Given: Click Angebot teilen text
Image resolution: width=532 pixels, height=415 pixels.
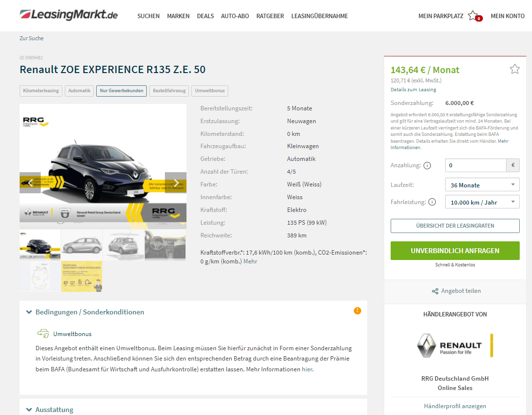Looking at the screenshot, I should [x=461, y=291].
